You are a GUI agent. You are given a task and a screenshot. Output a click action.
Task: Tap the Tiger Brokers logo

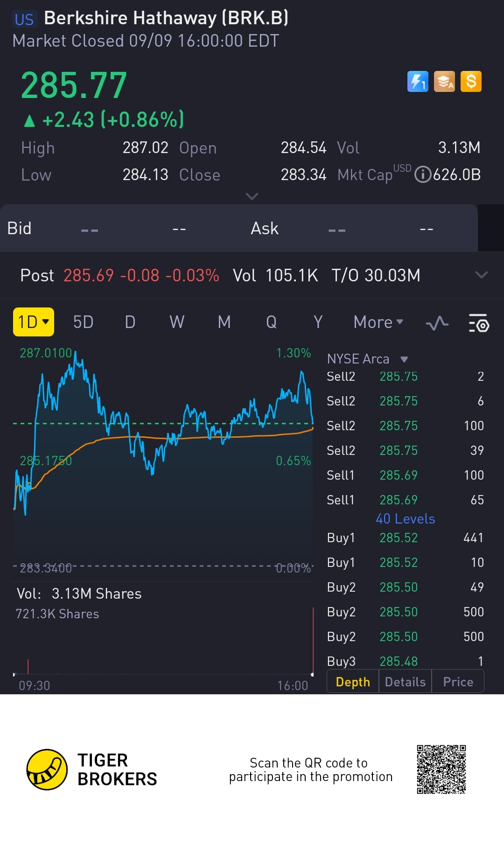[47, 769]
